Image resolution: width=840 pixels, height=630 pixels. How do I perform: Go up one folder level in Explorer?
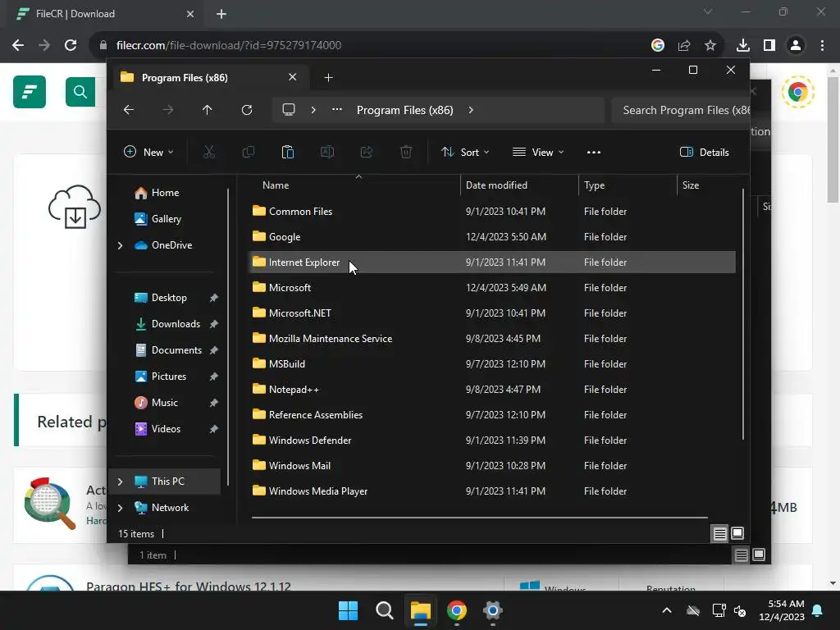click(x=208, y=110)
